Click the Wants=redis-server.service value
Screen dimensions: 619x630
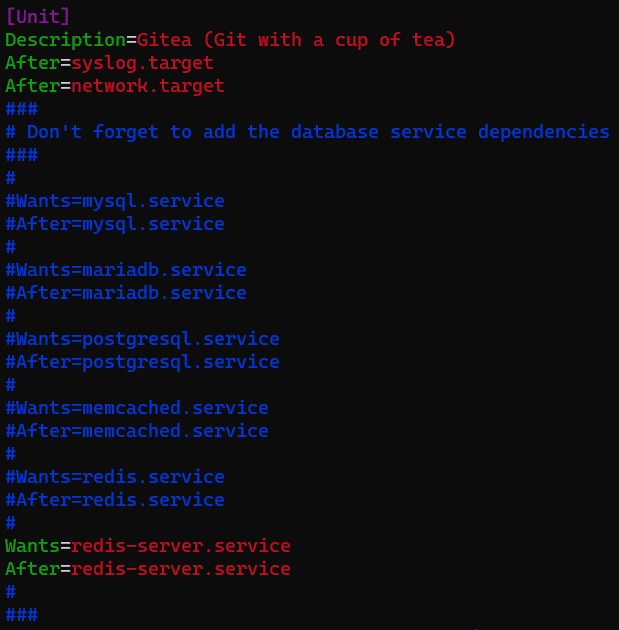[x=181, y=546]
